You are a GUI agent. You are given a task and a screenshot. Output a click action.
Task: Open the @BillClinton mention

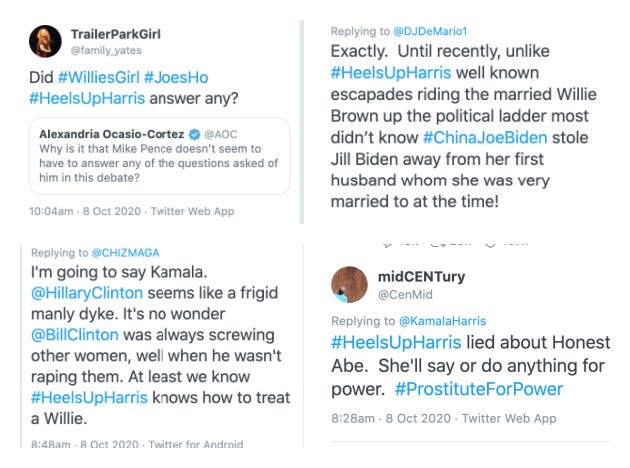pos(75,335)
